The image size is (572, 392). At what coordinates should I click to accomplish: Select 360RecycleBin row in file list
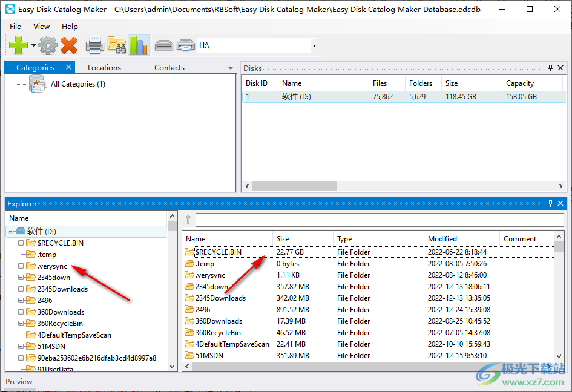click(369, 333)
